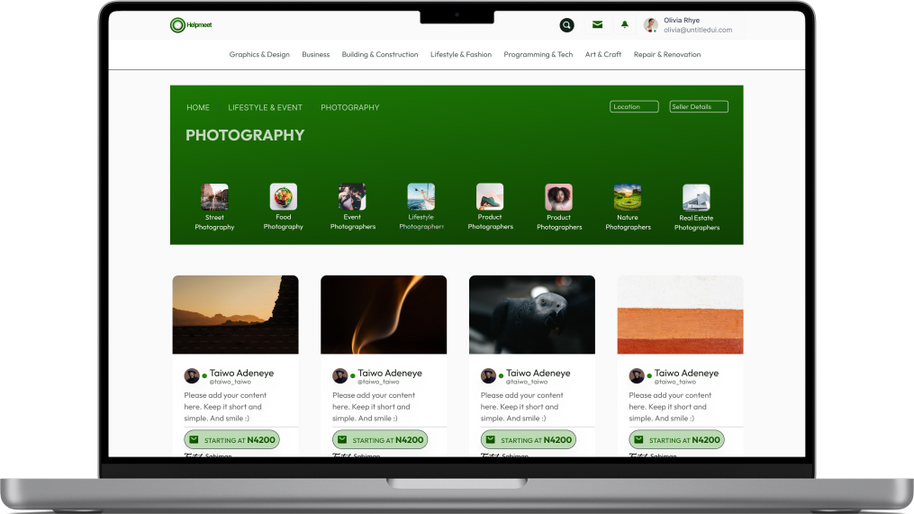Click seller avatar on orange wall card
This screenshot has height=514, width=914.
click(637, 376)
